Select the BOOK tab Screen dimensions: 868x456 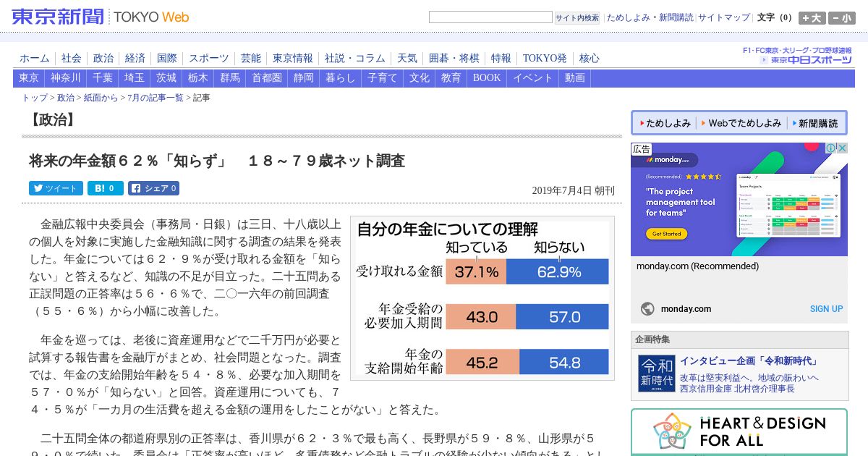[487, 78]
